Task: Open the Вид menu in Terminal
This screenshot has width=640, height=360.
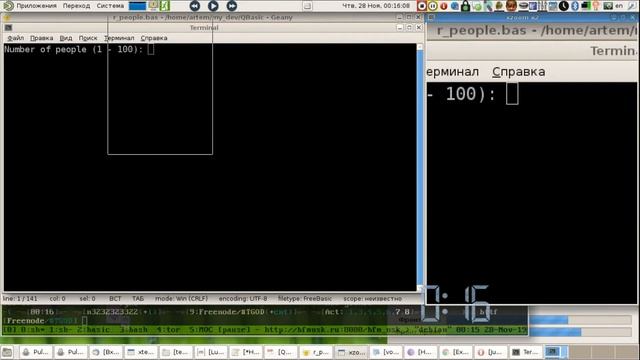Action: 66,38
